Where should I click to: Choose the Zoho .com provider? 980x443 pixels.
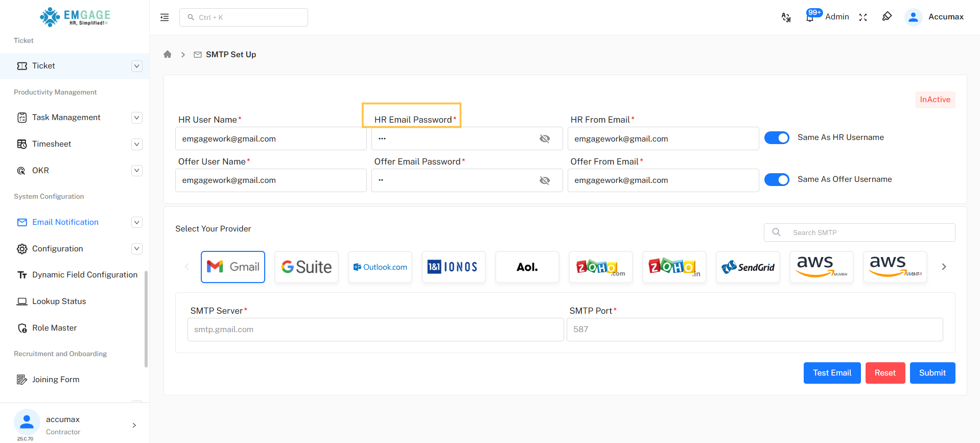tap(601, 267)
